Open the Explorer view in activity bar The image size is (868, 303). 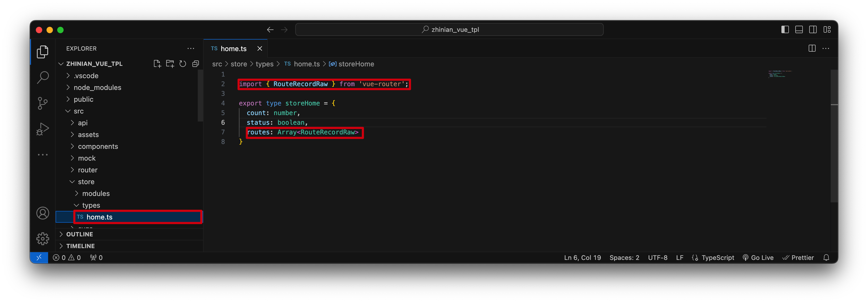42,52
